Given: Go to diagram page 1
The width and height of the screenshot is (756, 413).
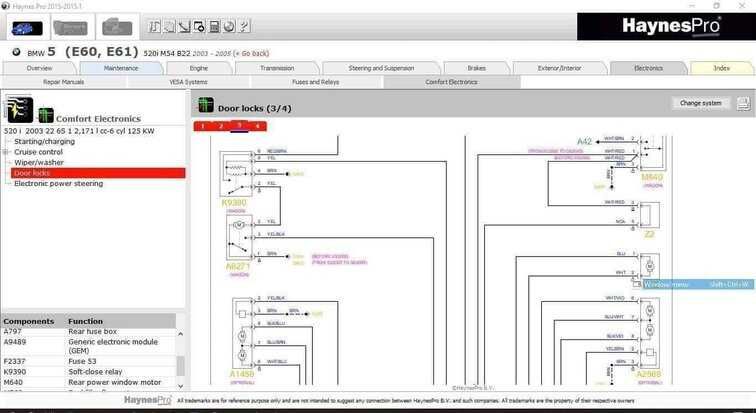Looking at the screenshot, I should (203, 126).
